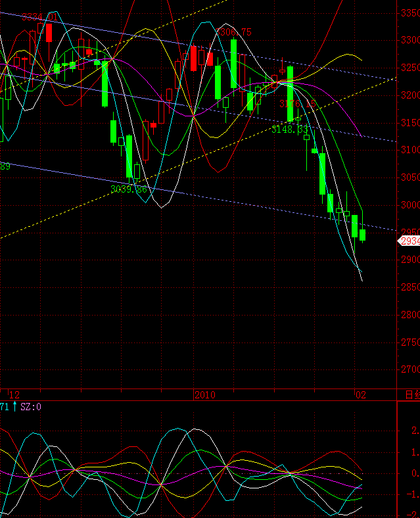This screenshot has width=420, height=518.
Task: Select the green candle above the 3039.86 label
Action: [x=129, y=156]
